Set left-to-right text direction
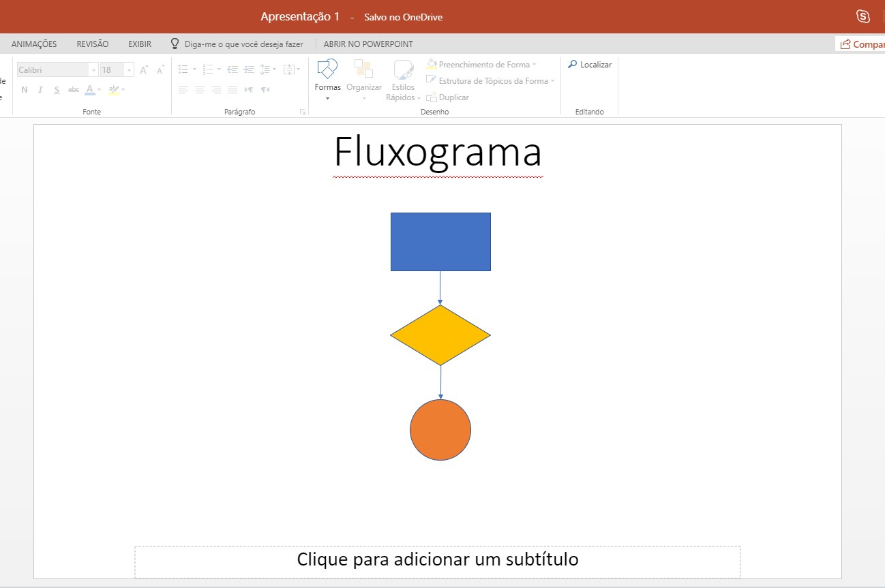 [249, 90]
